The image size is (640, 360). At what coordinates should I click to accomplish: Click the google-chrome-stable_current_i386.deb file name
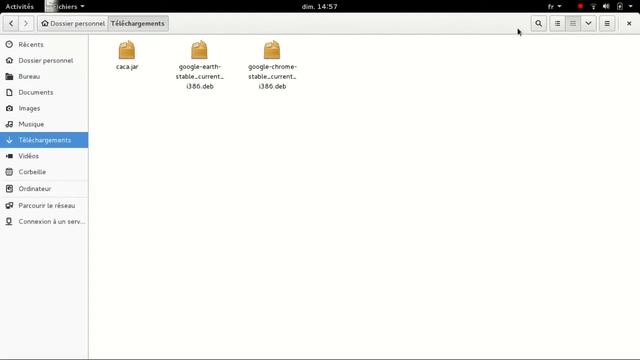pyautogui.click(x=272, y=76)
